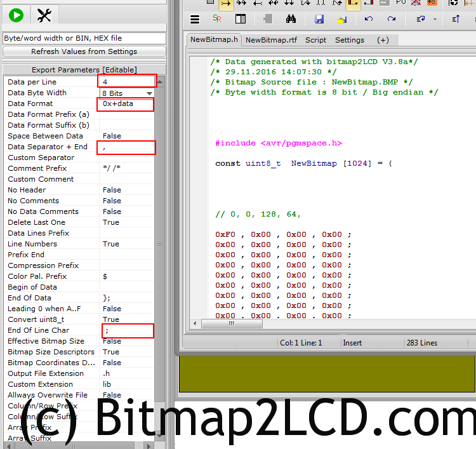Undo with the curved left arrow icon
Screen dimensions: 476x449
[x=369, y=19]
